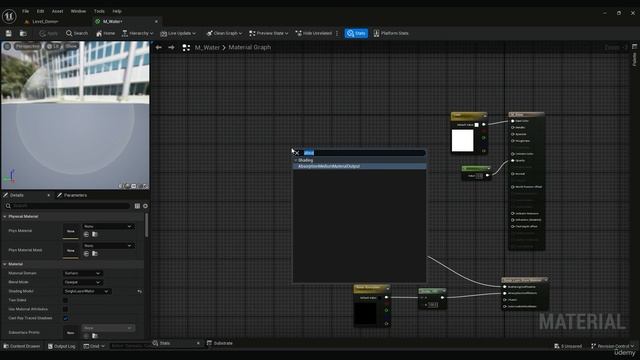Viewport: 640px width, 360px height.
Task: Open the viewport options menu icon
Action: pos(7,47)
